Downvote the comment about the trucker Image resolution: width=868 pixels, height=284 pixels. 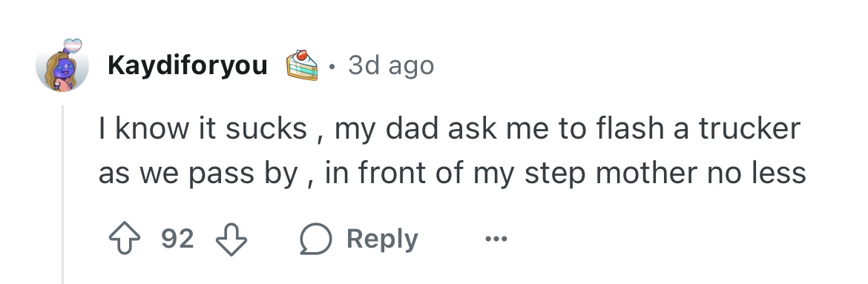231,240
